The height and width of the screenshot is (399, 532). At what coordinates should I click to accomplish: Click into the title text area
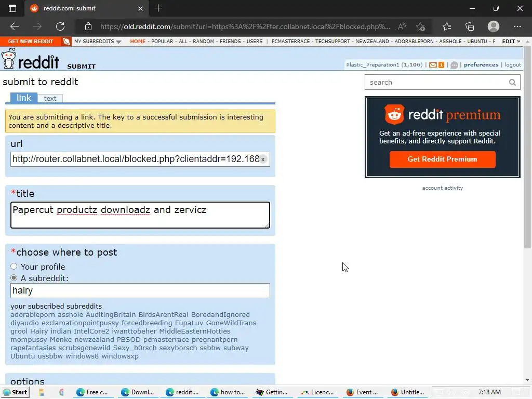(140, 215)
